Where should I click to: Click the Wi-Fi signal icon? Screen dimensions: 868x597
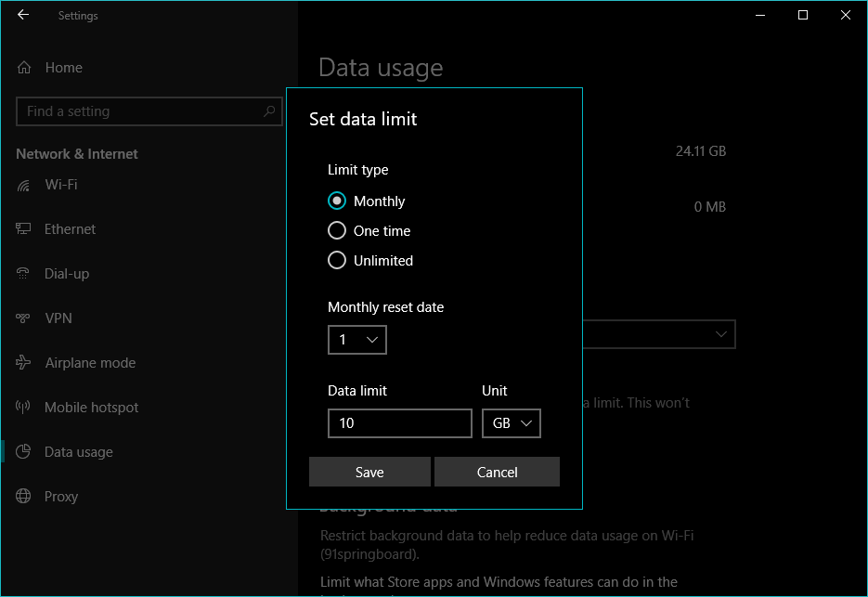pyautogui.click(x=24, y=185)
